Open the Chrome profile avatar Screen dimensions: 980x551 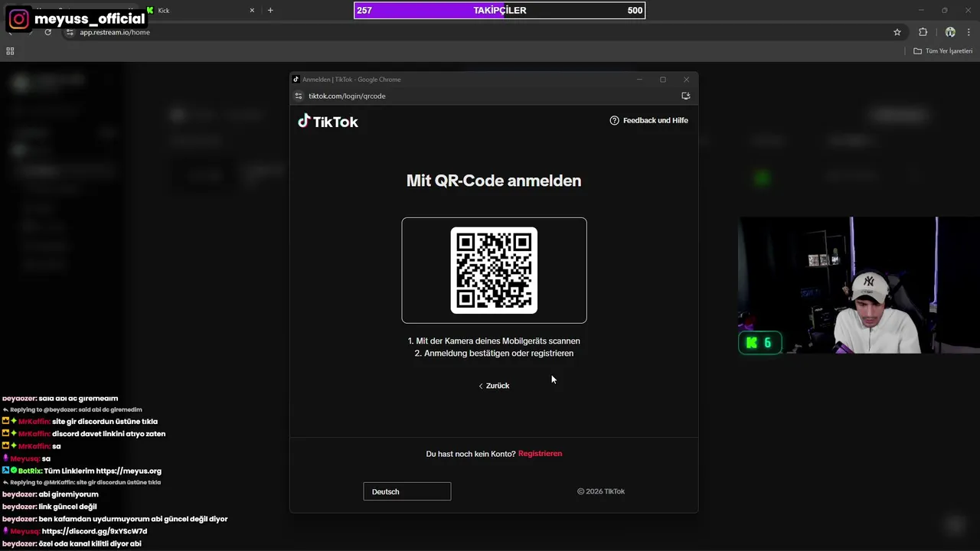pos(950,32)
